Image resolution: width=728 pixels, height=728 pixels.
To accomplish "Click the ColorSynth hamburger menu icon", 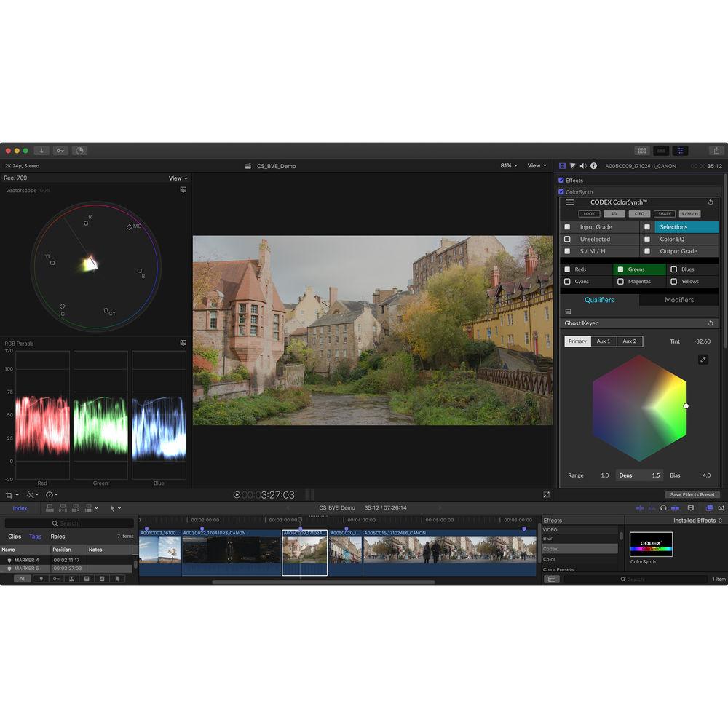I will pos(569,202).
